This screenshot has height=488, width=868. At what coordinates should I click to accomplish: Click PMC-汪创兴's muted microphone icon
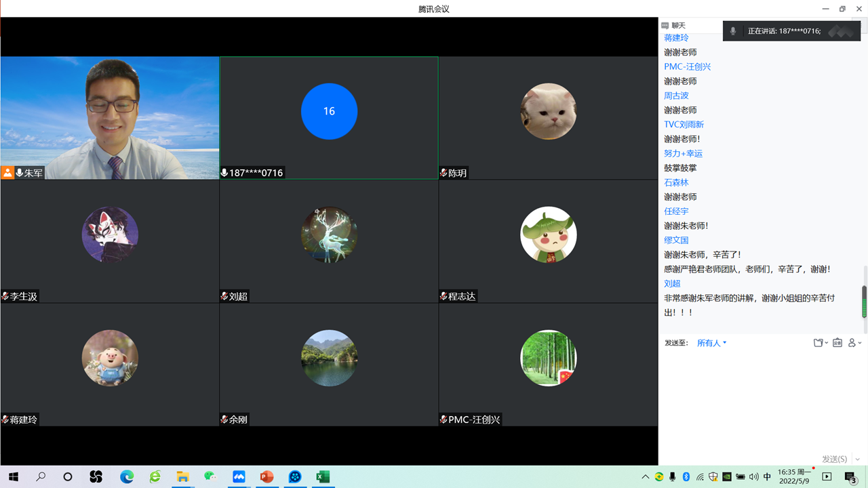(x=443, y=420)
